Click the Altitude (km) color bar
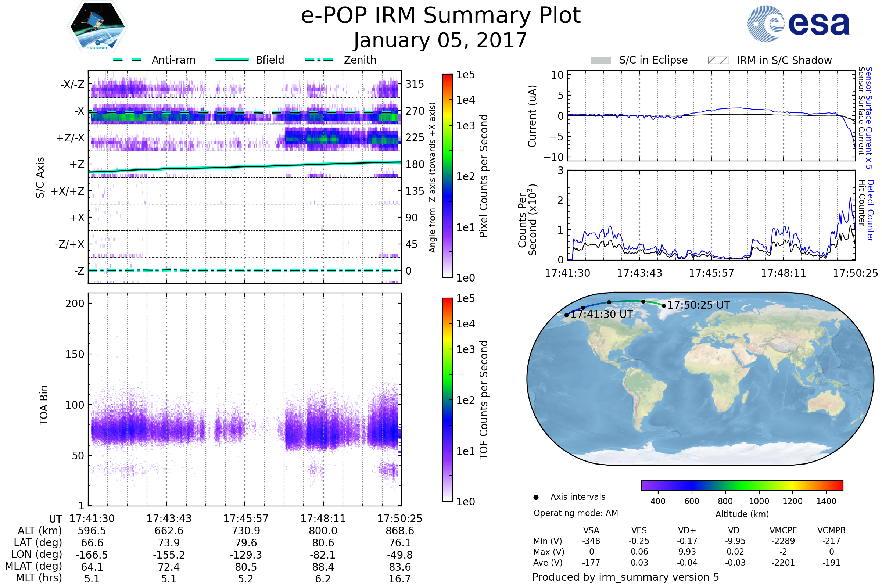 [742, 485]
